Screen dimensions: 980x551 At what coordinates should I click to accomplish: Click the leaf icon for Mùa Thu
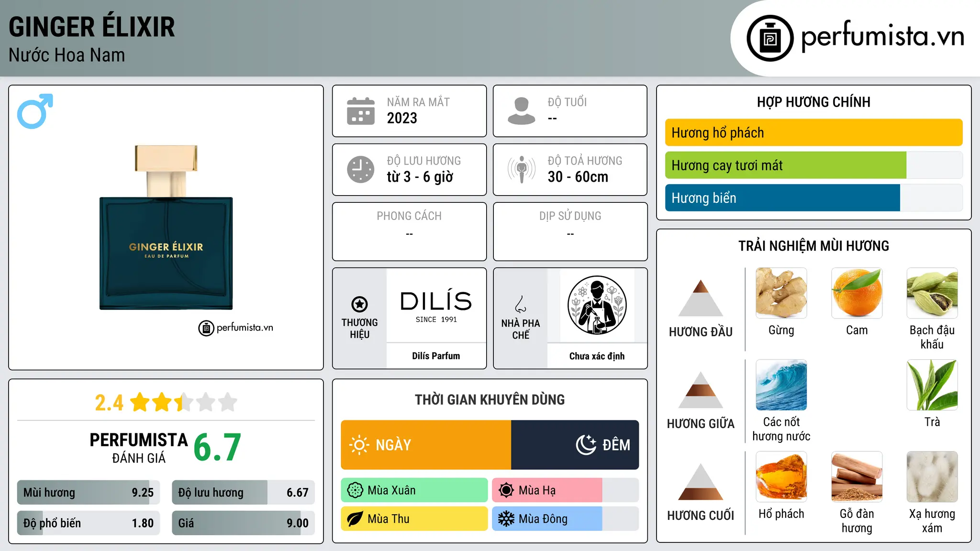pos(355,519)
